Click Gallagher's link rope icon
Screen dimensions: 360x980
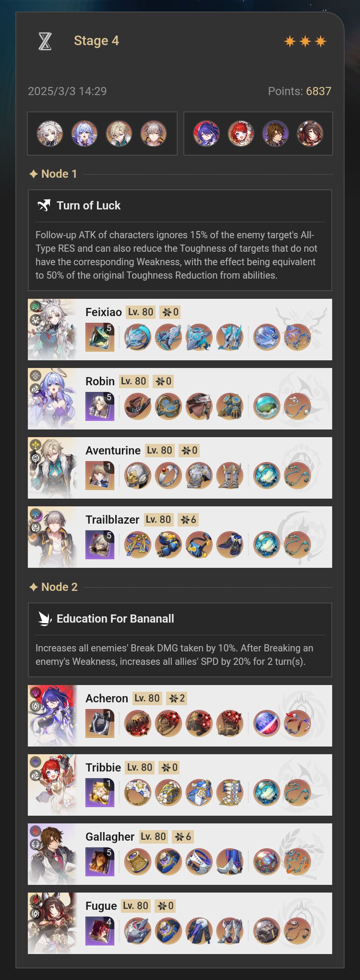tap(297, 862)
